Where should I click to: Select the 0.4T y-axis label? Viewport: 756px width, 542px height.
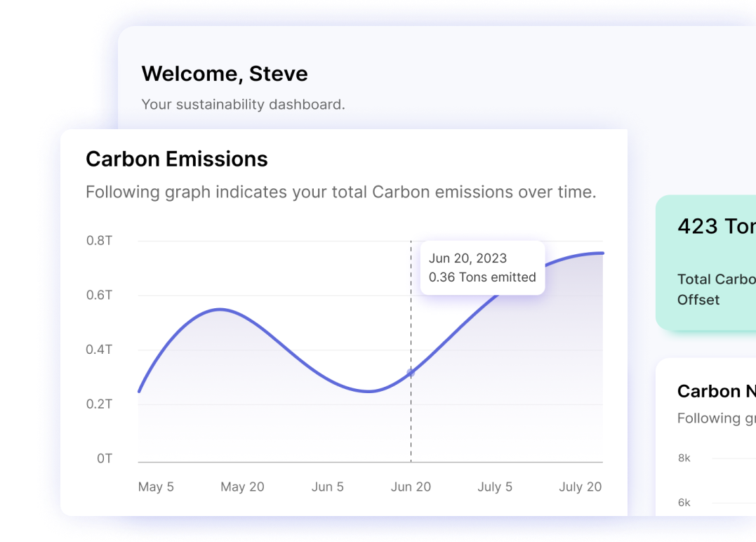[x=100, y=350]
